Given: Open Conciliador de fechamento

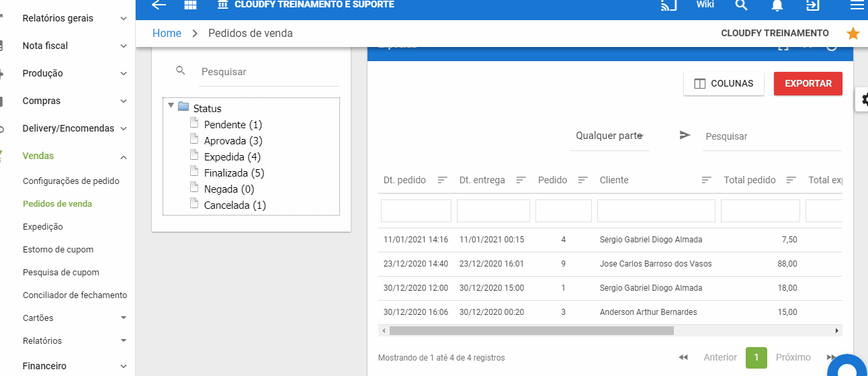Looking at the screenshot, I should (x=75, y=295).
